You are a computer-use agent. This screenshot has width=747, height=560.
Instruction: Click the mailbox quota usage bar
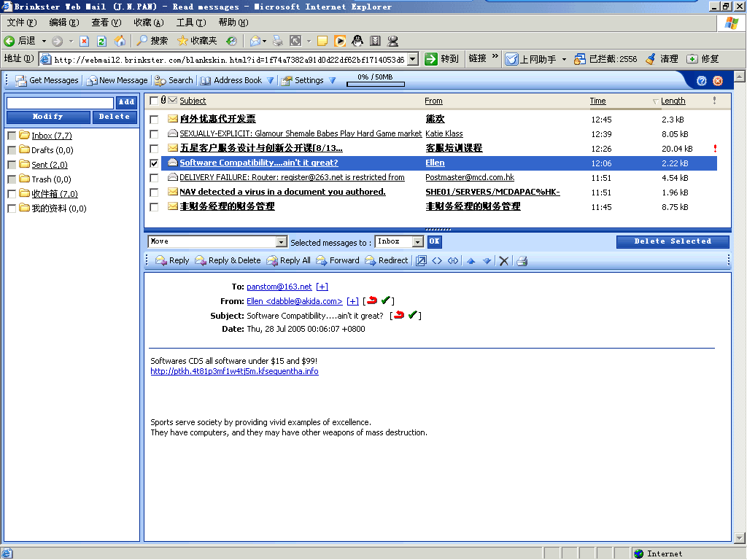tap(376, 85)
